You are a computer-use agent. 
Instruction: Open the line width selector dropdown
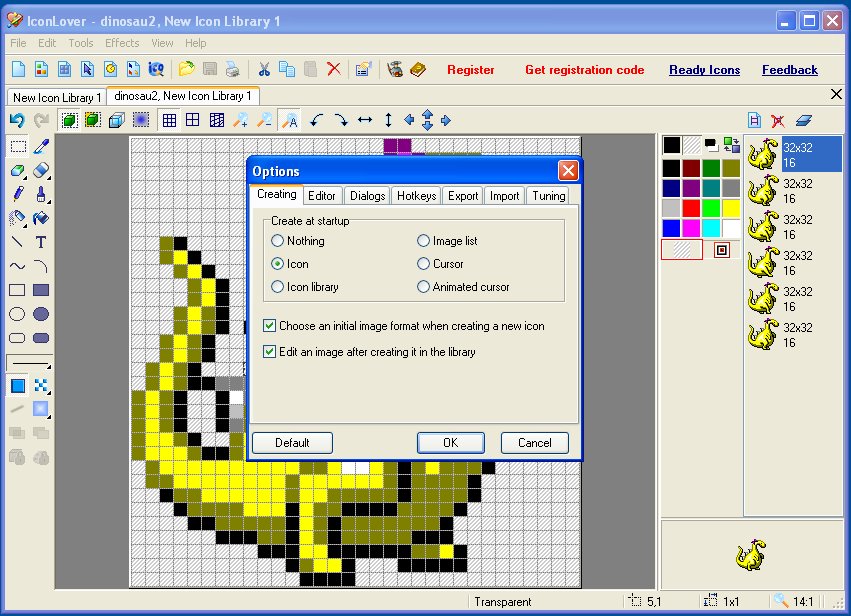[x=30, y=363]
